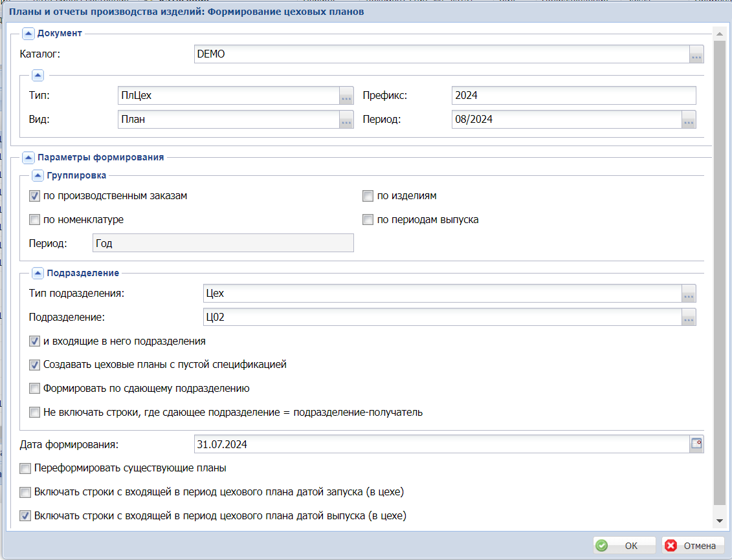Collapse the Документ section

tap(28, 33)
